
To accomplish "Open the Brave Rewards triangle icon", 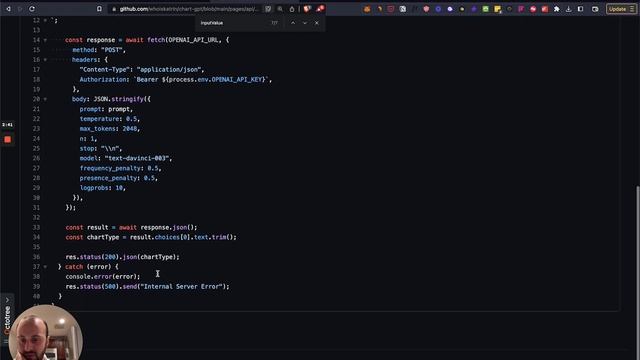I will tap(320, 9).
